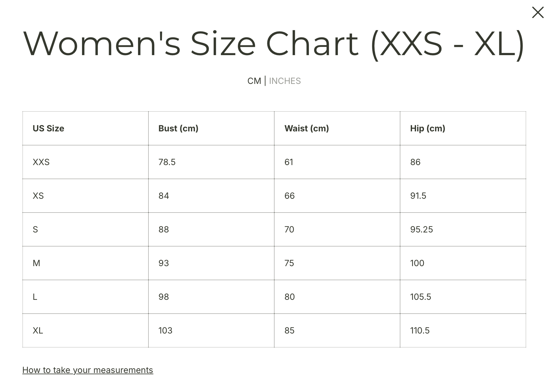Screen dimensions: 551x392
Task: Close the size chart popup
Action: [538, 13]
